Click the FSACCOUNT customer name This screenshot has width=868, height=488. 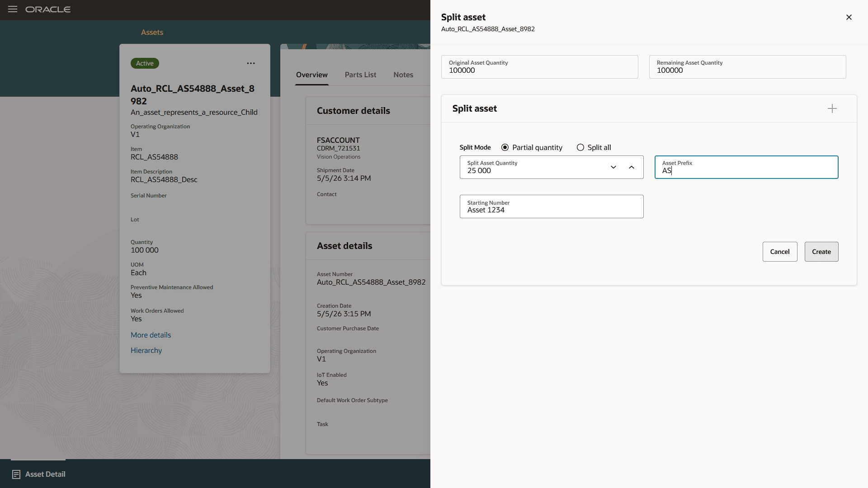coord(338,141)
